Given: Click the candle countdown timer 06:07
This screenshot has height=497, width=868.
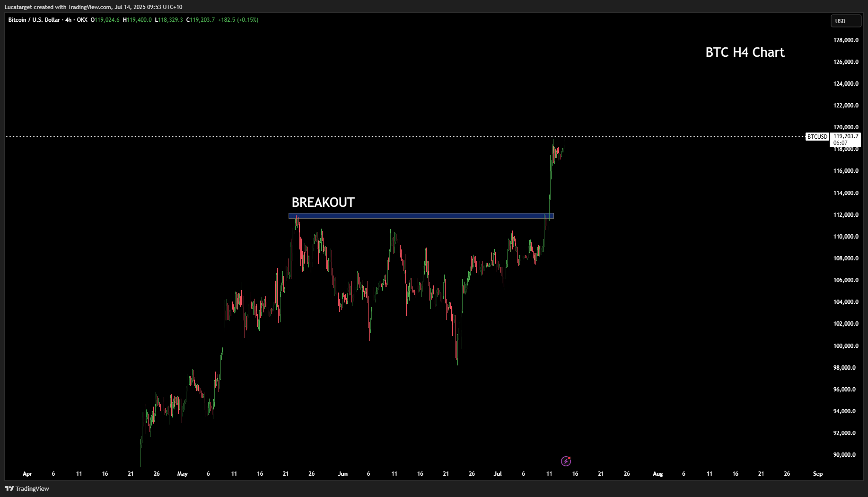Looking at the screenshot, I should [840, 143].
